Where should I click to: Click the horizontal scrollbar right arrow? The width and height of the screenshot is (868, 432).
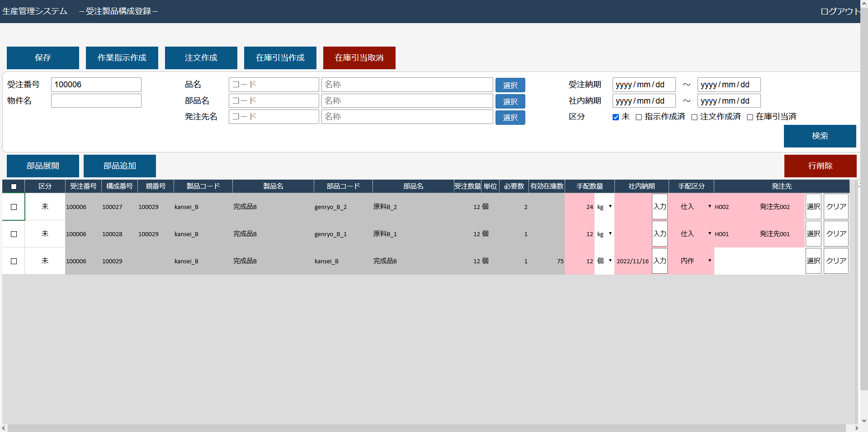(x=856, y=428)
